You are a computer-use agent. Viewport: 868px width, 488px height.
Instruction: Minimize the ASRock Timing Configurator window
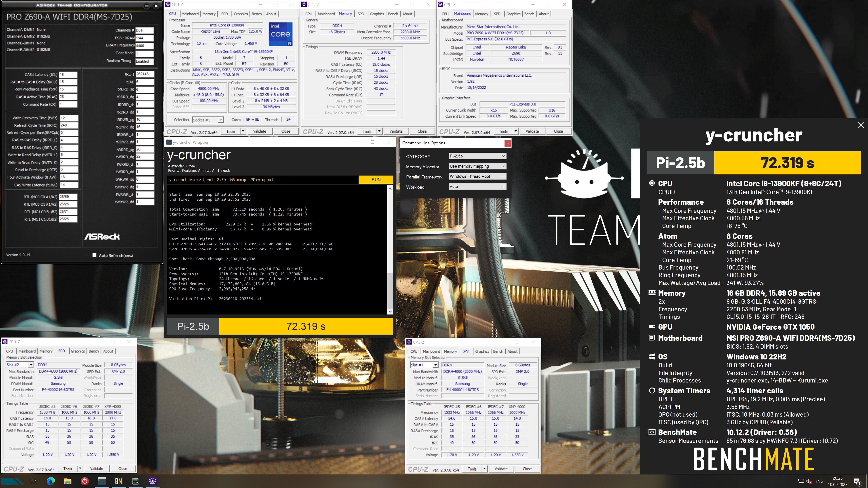[x=146, y=6]
